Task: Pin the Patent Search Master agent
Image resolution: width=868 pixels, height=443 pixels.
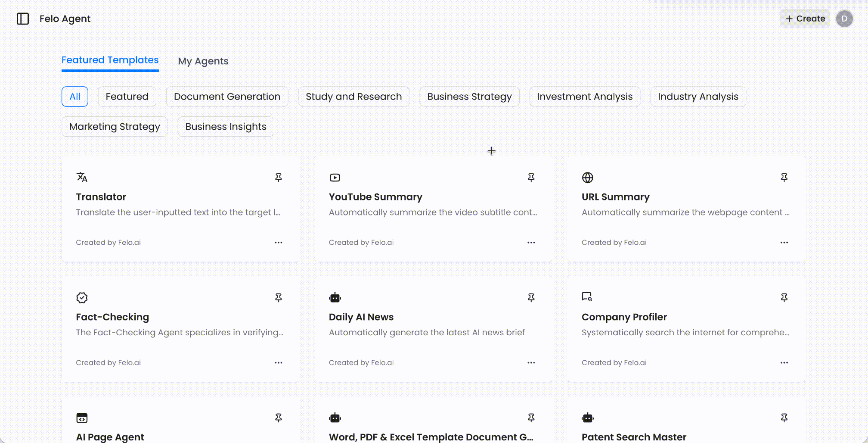Action: pyautogui.click(x=784, y=418)
